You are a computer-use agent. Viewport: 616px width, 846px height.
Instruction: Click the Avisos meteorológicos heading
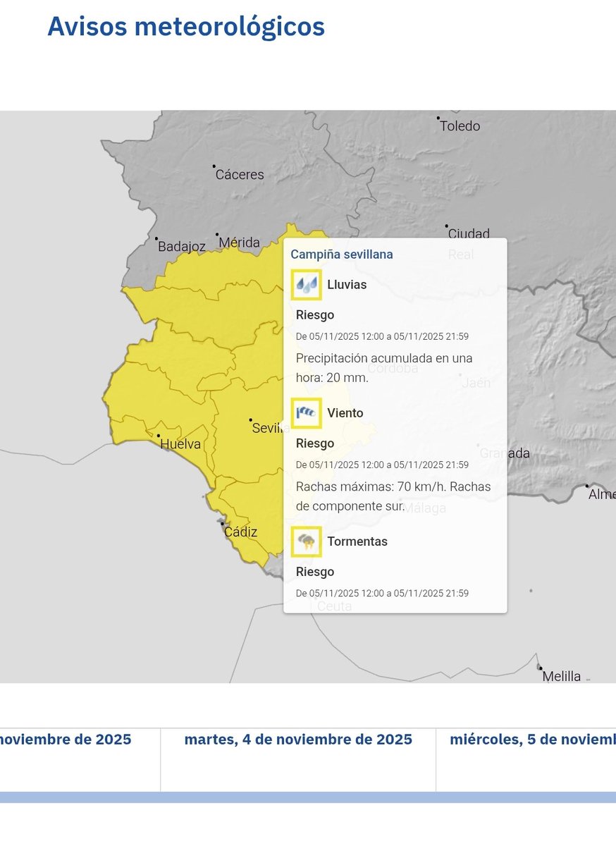[186, 26]
